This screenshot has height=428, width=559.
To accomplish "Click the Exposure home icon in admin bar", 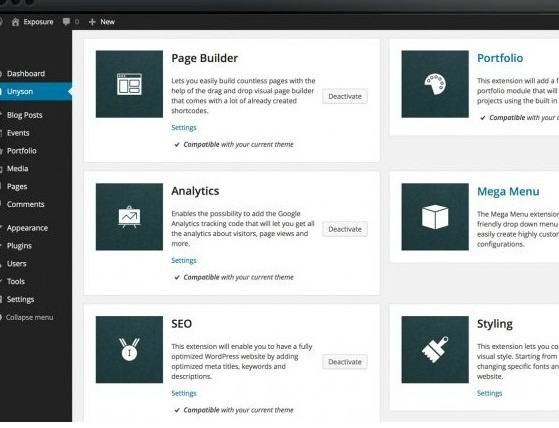I will coord(15,22).
